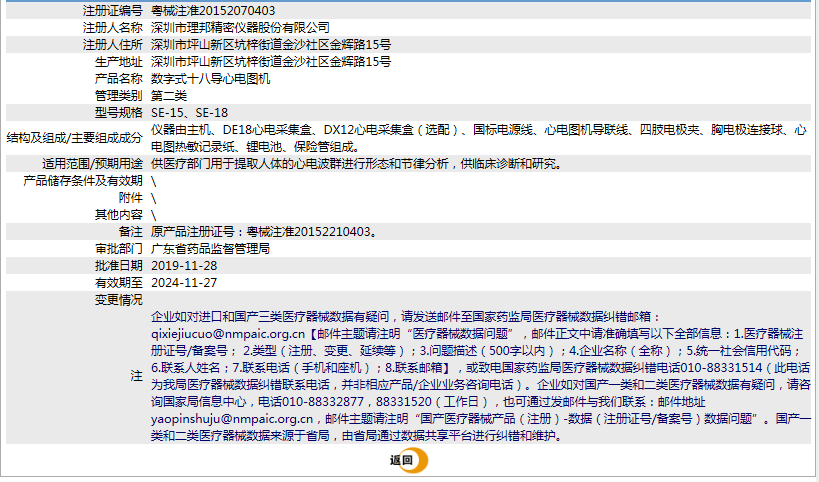Select model spec SE-15、SE-18
Image resolution: width=819 pixels, height=482 pixels.
(190, 113)
